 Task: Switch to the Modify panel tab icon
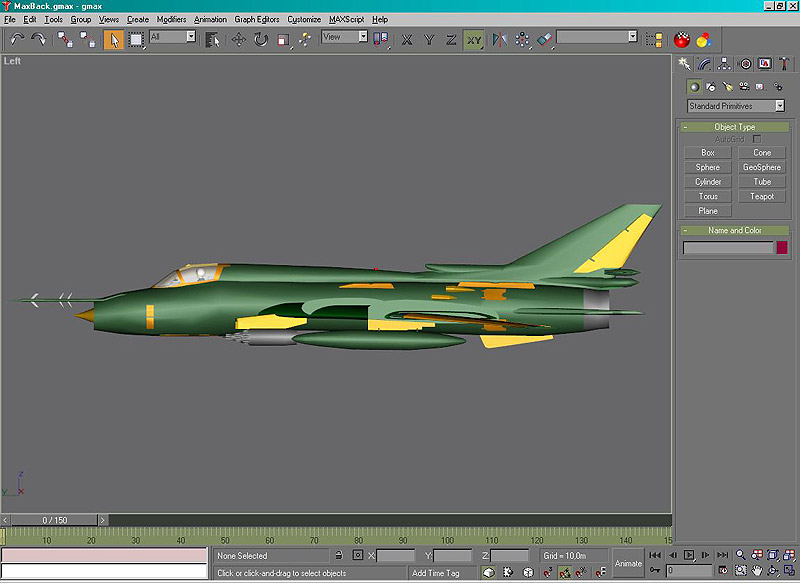[704, 63]
